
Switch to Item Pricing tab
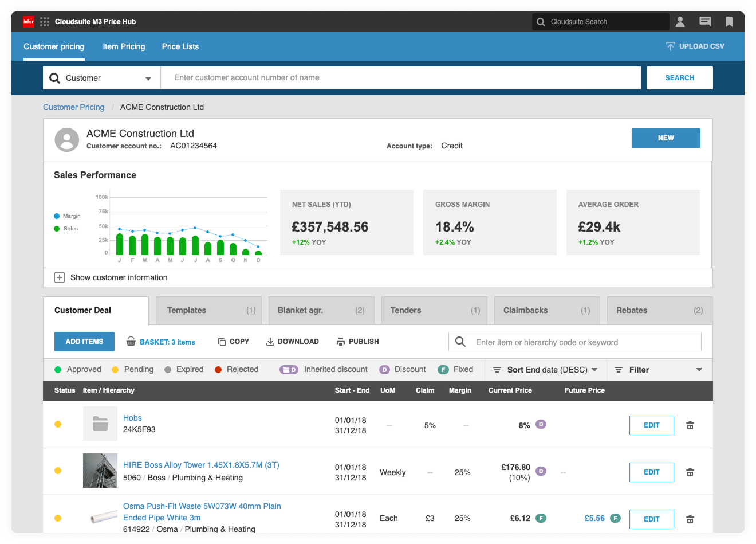pyautogui.click(x=124, y=46)
